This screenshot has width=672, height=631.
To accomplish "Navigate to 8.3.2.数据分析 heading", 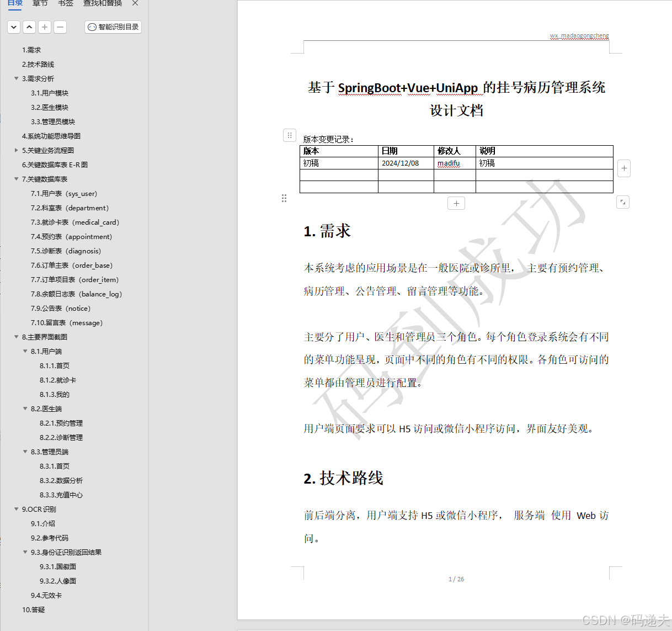I will [61, 480].
